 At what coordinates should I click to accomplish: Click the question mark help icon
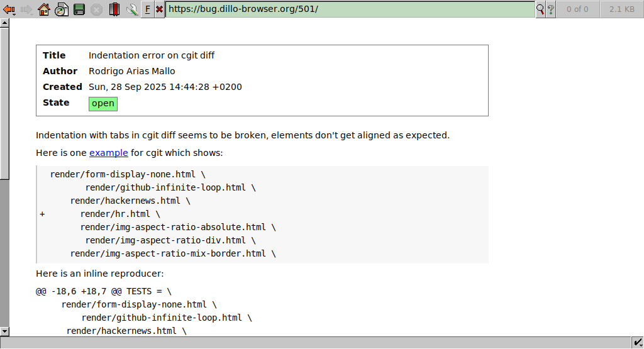point(550,9)
